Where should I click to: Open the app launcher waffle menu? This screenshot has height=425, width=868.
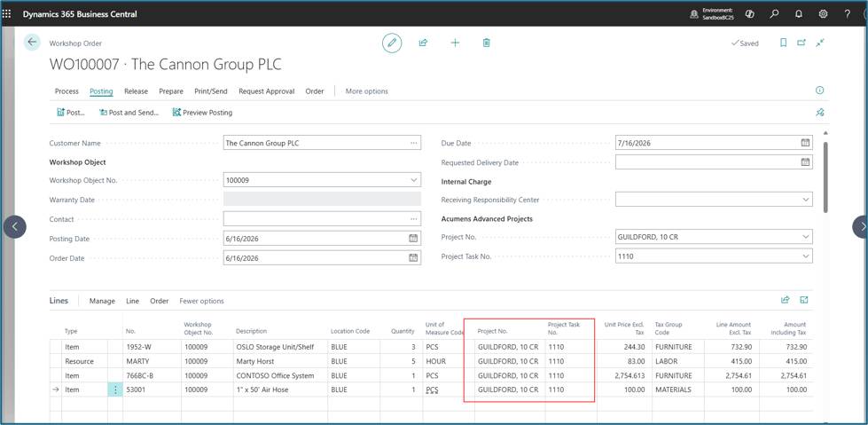(6, 14)
